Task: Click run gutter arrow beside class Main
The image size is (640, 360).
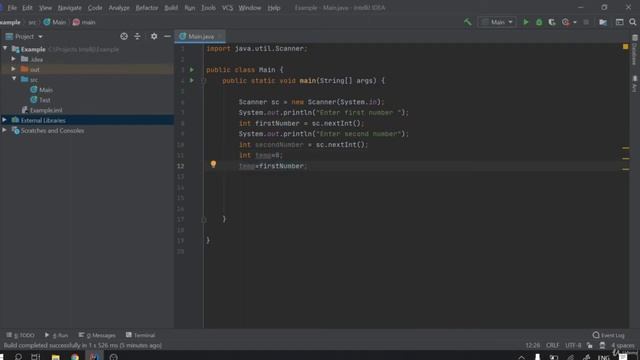Action: pos(191,70)
